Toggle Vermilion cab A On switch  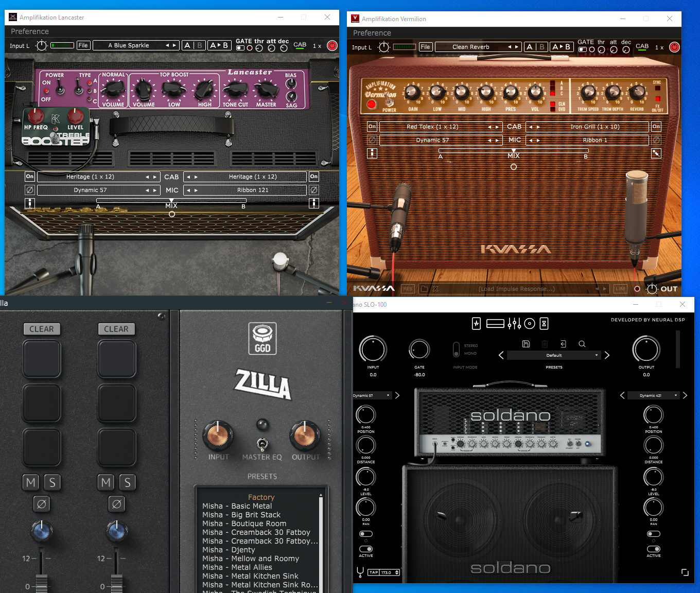pyautogui.click(x=372, y=127)
